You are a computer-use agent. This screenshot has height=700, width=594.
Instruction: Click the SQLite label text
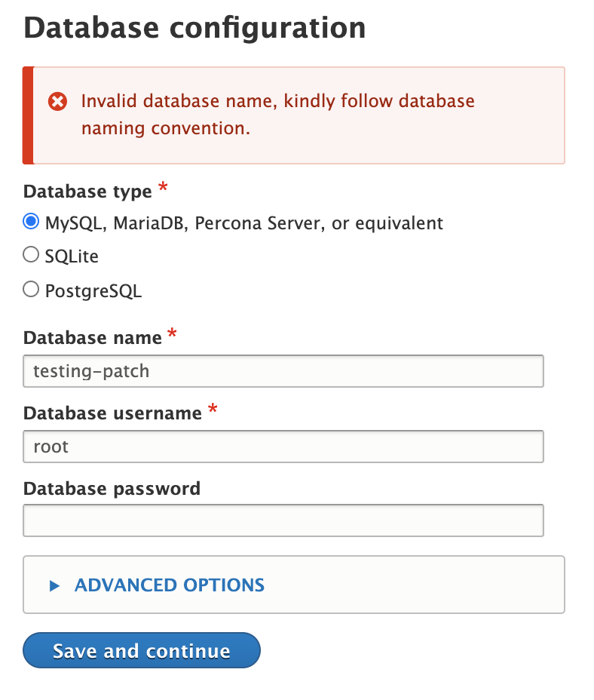pyautogui.click(x=72, y=256)
